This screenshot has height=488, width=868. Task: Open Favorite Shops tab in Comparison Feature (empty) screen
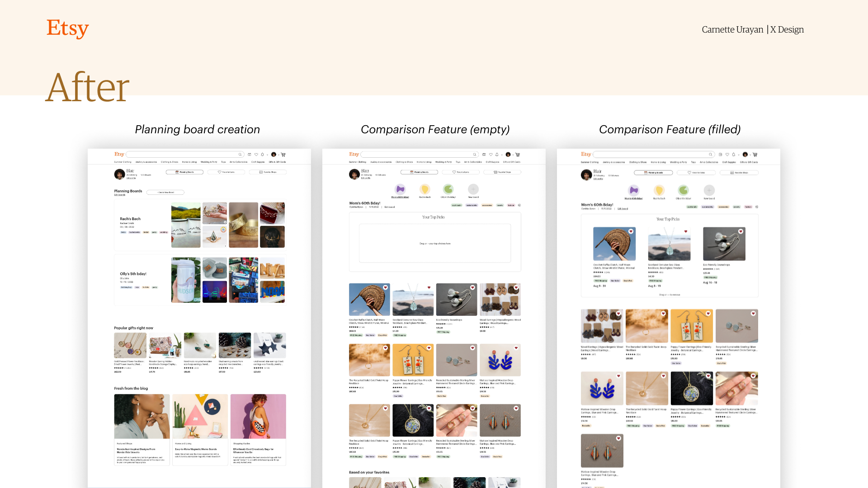tap(502, 172)
